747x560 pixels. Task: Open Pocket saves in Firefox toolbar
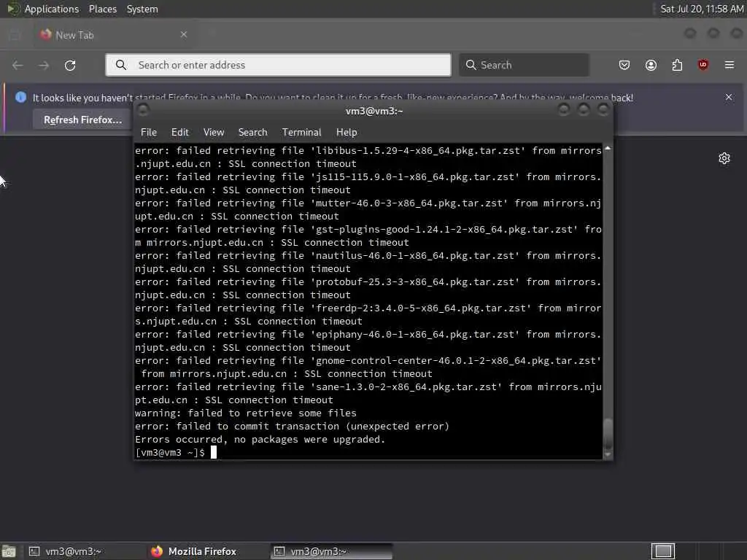coord(624,65)
